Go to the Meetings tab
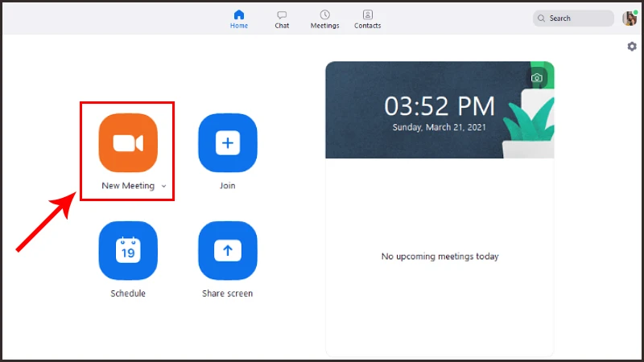Image resolution: width=644 pixels, height=362 pixels. pyautogui.click(x=324, y=19)
